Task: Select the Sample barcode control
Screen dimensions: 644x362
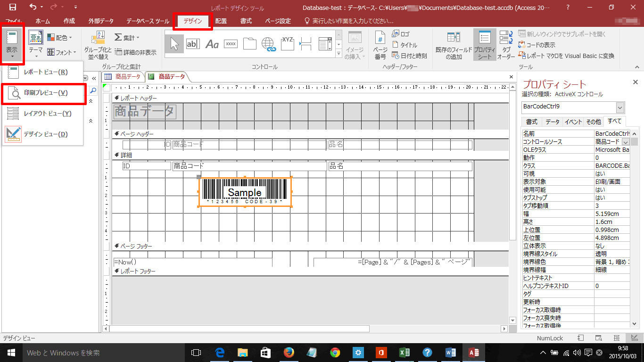Action: (x=245, y=191)
